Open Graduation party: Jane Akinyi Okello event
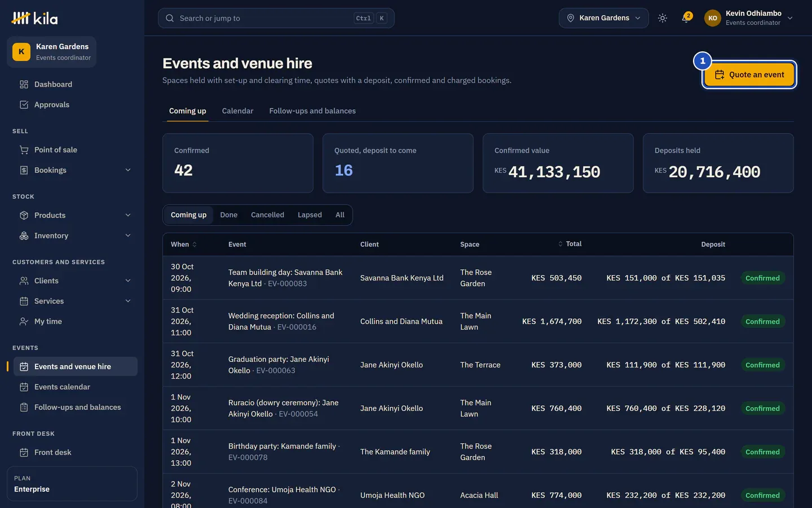 (x=279, y=365)
